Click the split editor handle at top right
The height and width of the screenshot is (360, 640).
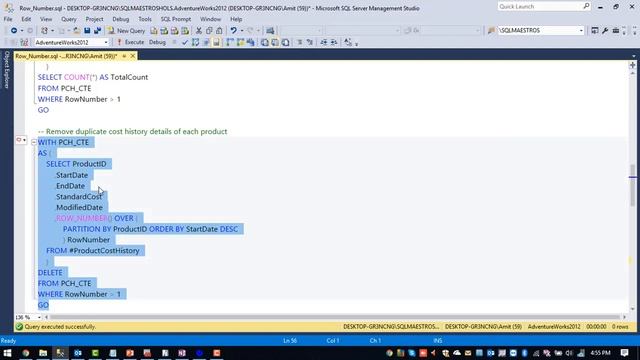click(632, 65)
